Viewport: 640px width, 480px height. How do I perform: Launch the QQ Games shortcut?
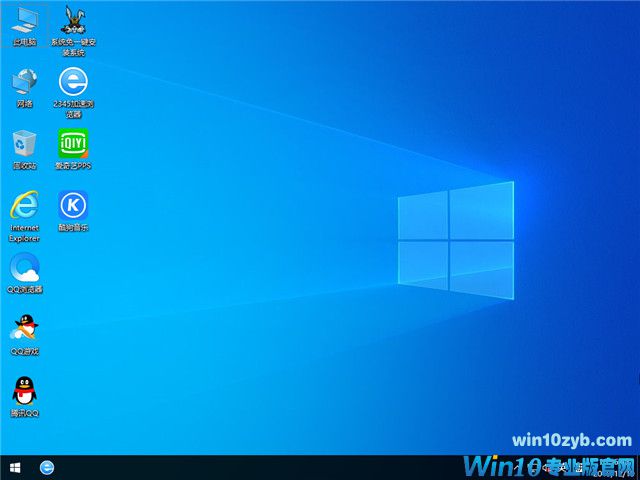24,335
